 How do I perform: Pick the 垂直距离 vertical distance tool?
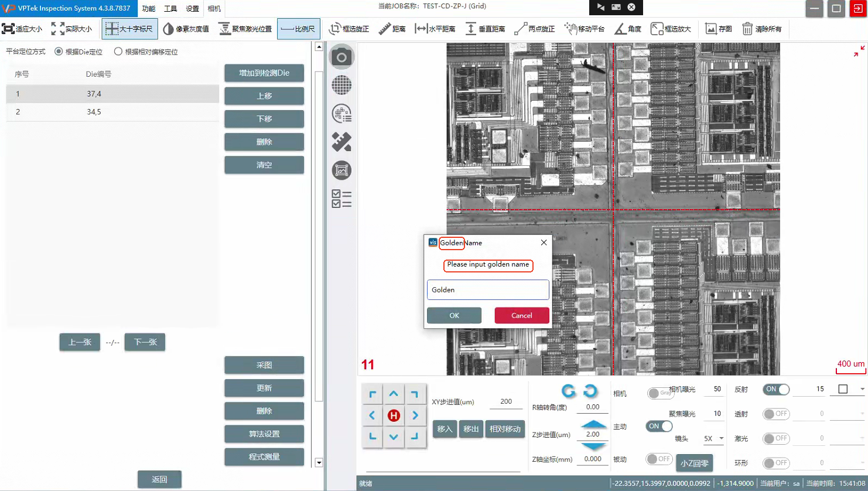coord(485,29)
